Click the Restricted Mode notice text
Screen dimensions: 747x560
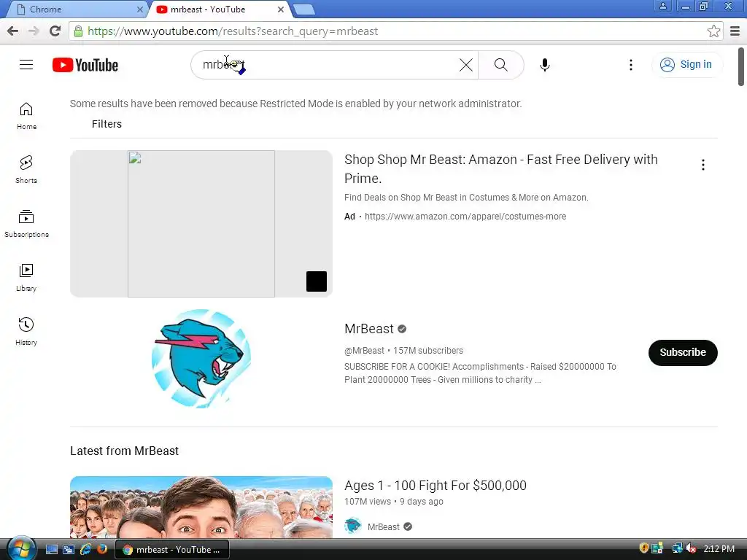296,104
